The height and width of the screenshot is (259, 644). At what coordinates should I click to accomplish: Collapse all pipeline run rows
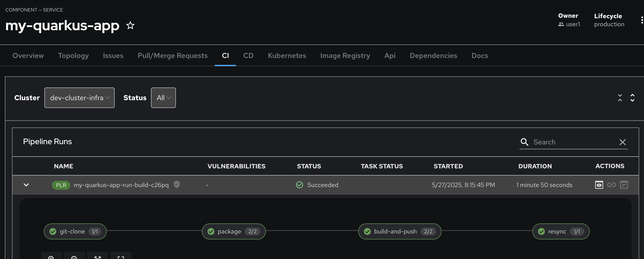tap(620, 98)
